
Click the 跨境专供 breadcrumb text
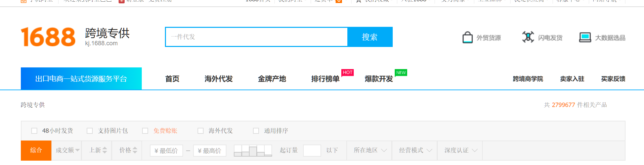pos(33,105)
